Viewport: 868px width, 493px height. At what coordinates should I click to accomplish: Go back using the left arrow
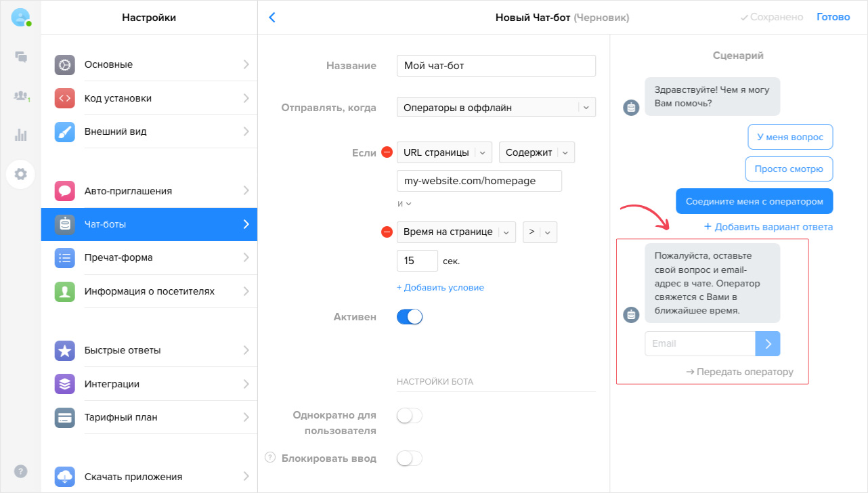tap(272, 18)
